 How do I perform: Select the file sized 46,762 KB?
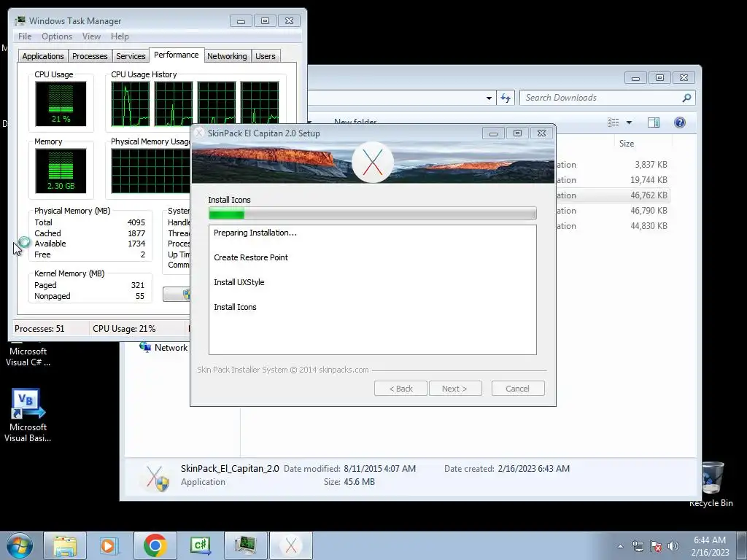coord(612,195)
